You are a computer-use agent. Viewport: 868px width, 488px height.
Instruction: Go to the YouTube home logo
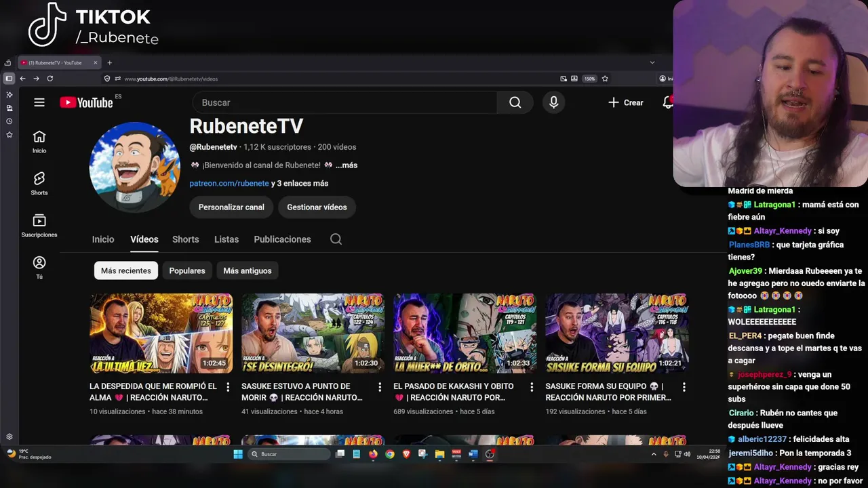tap(86, 102)
